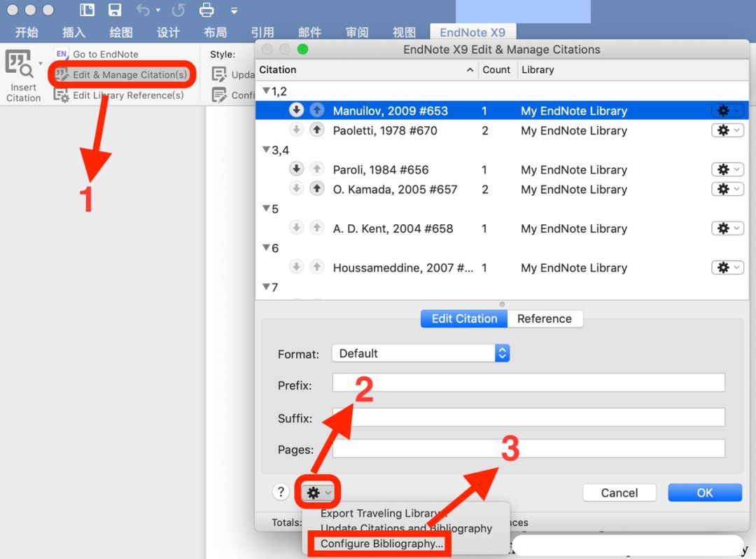Collapse citation group 5
The height and width of the screenshot is (559, 756).
(x=266, y=208)
